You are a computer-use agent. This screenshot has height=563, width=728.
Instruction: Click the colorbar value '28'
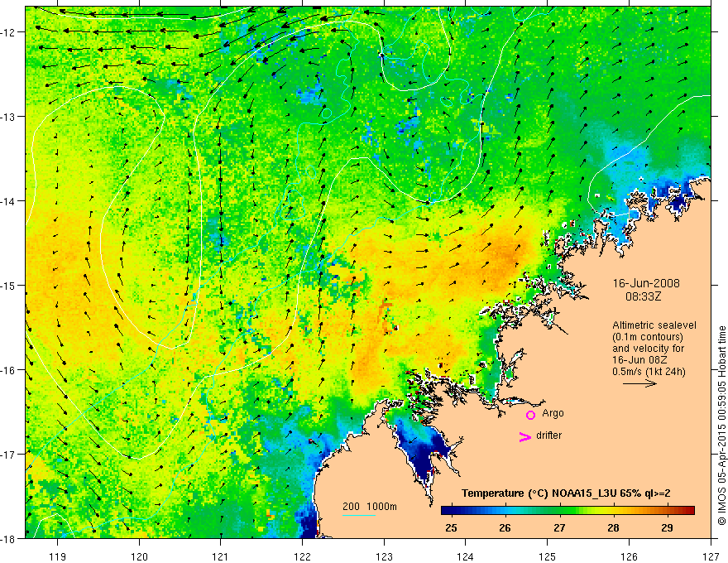click(613, 527)
